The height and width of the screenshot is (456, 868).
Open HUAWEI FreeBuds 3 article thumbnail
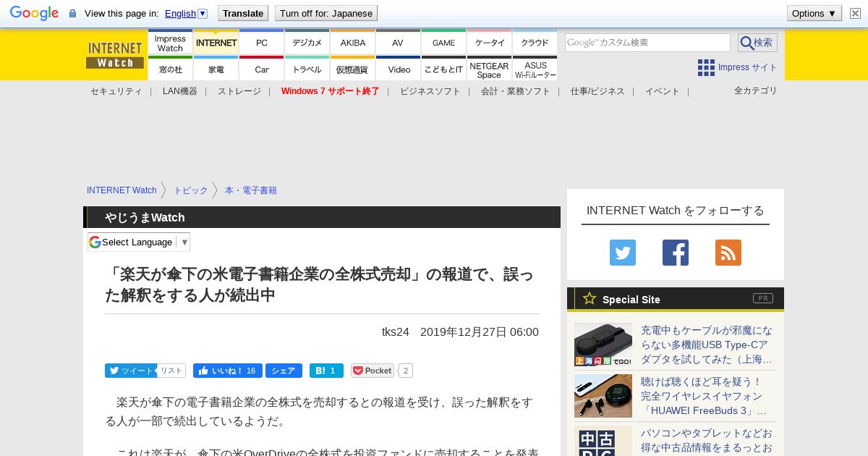[x=603, y=396]
